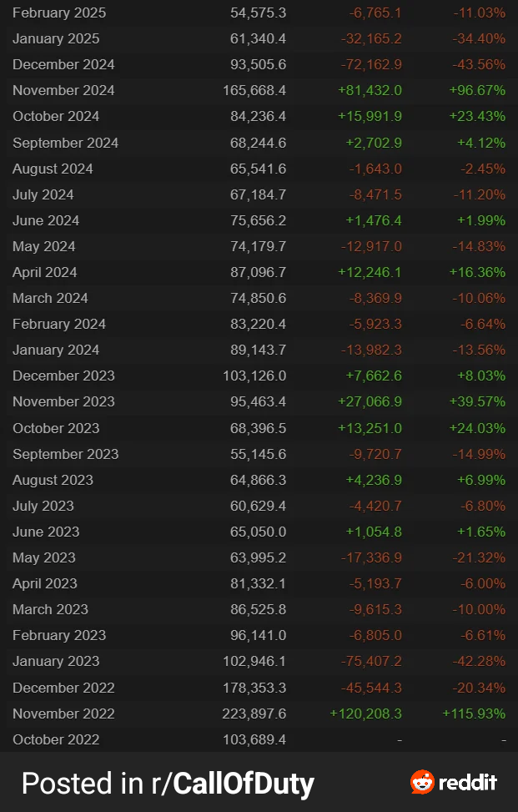518x812 pixels.
Task: Select the October 2022 row label
Action: click(56, 739)
